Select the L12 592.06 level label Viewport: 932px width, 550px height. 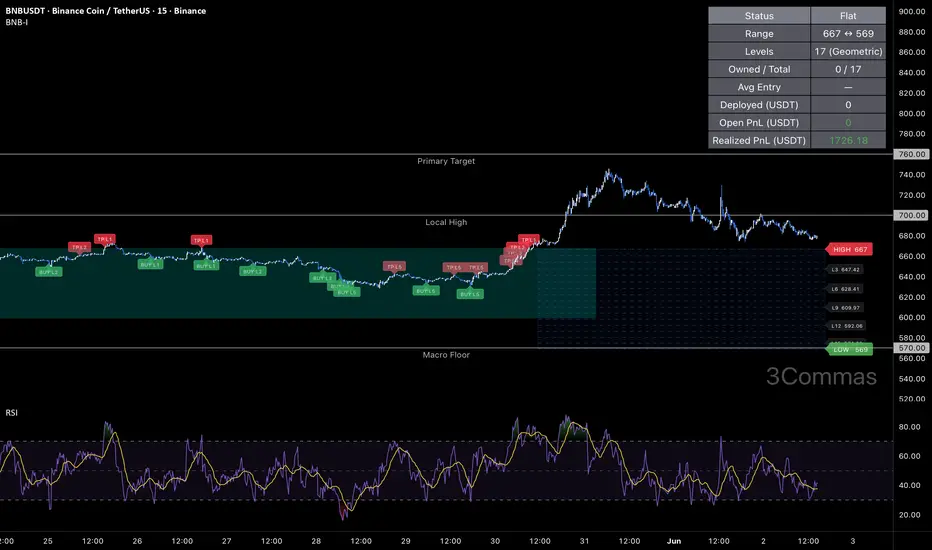(847, 326)
